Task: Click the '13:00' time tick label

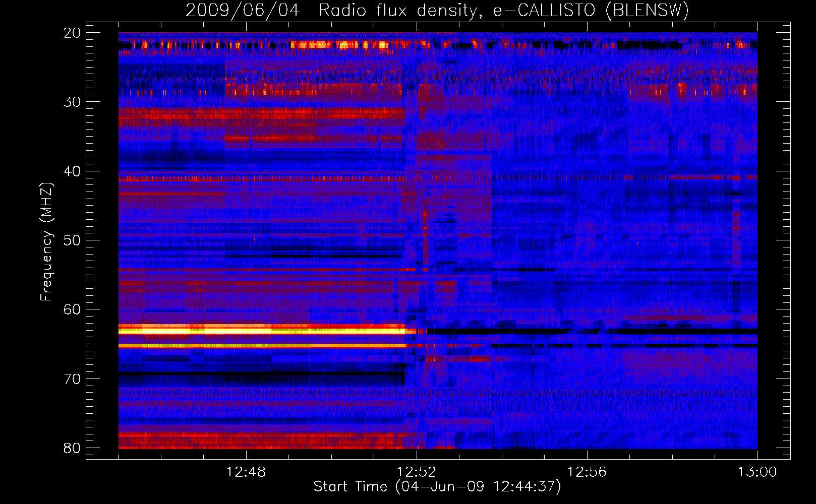Action: [x=757, y=472]
